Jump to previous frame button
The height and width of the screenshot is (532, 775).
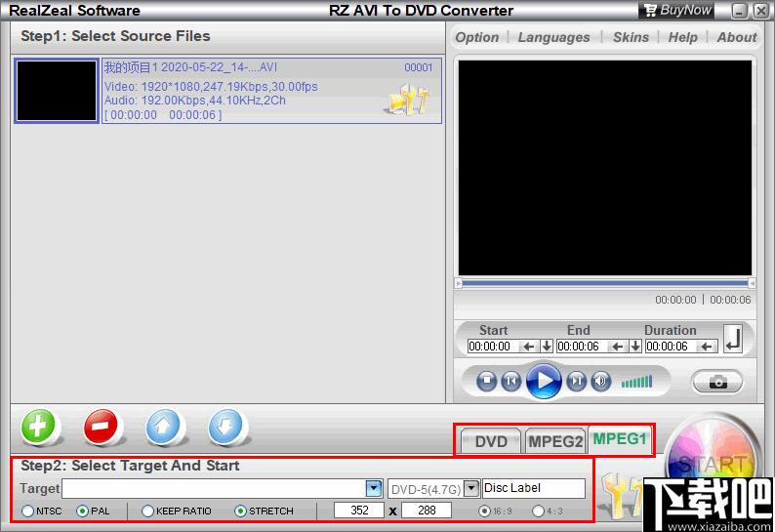pos(510,382)
